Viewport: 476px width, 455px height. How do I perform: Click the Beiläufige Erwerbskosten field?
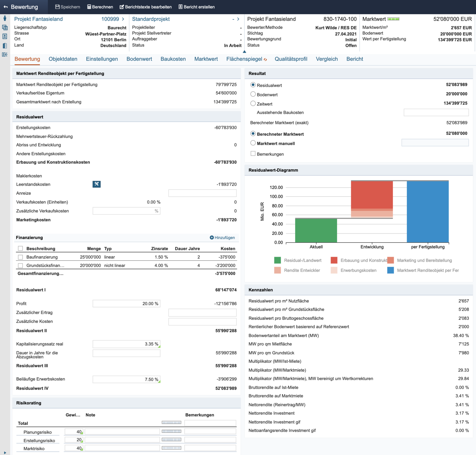coord(126,379)
